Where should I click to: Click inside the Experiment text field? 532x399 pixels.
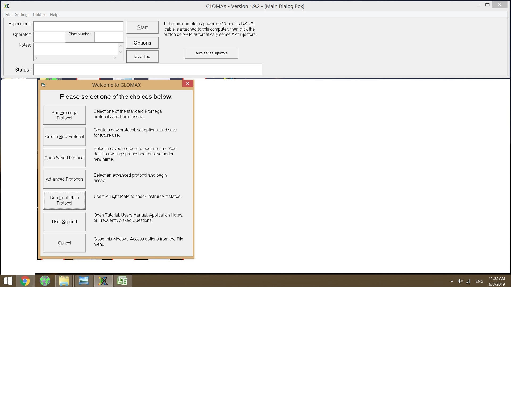(78, 26)
